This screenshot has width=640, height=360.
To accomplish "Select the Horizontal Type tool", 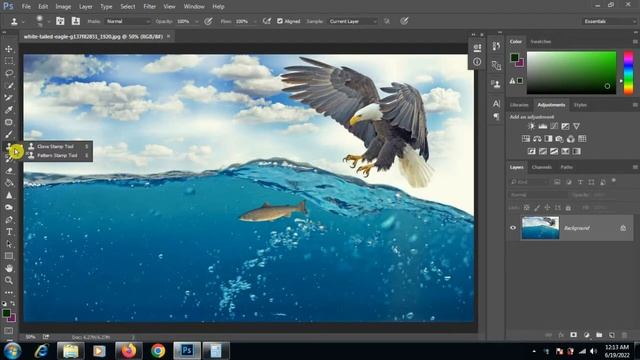I will click(x=9, y=232).
